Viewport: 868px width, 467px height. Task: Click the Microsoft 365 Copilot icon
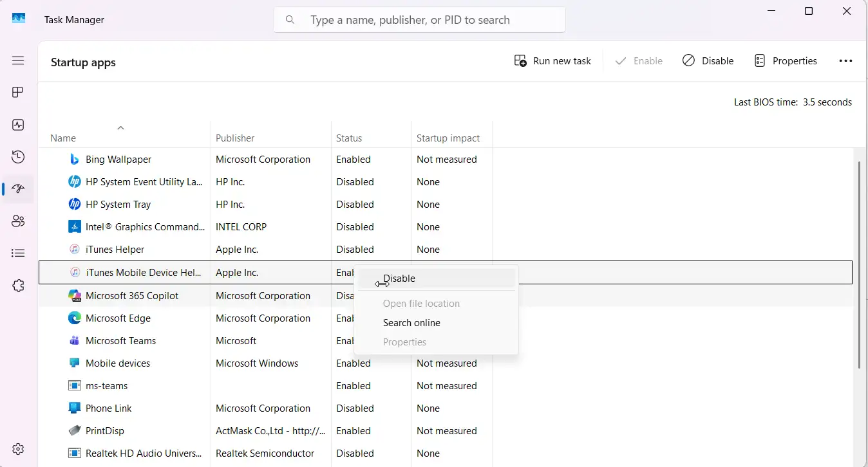75,295
